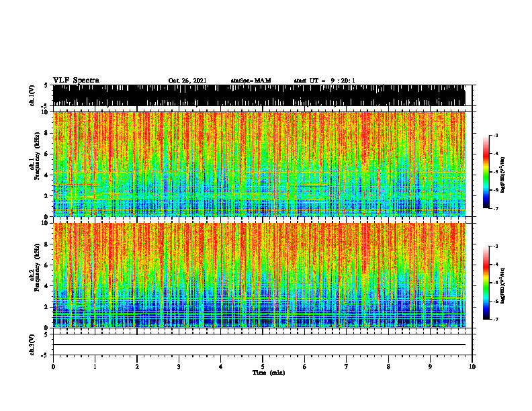Viewport: 532px width, 411px height.
Task: Click inside the ch.1 frequency spectrogram
Action: [x=259, y=164]
